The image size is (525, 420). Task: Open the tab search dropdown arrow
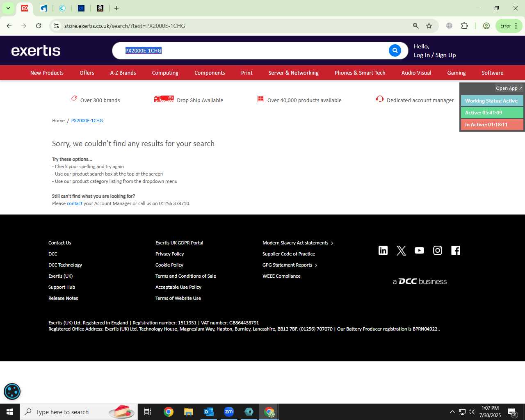(8, 8)
